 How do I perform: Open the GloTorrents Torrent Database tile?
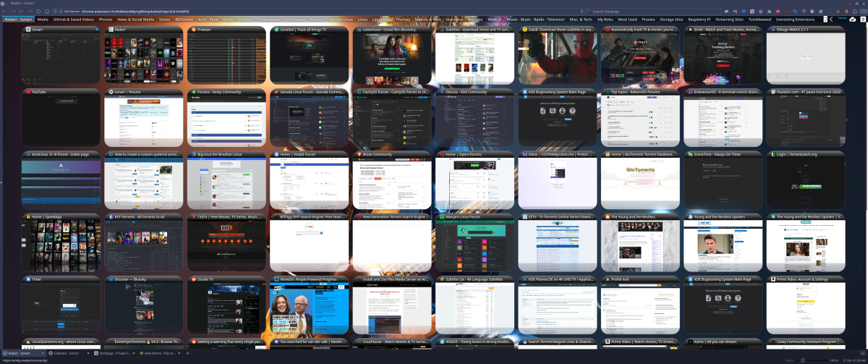click(x=640, y=179)
